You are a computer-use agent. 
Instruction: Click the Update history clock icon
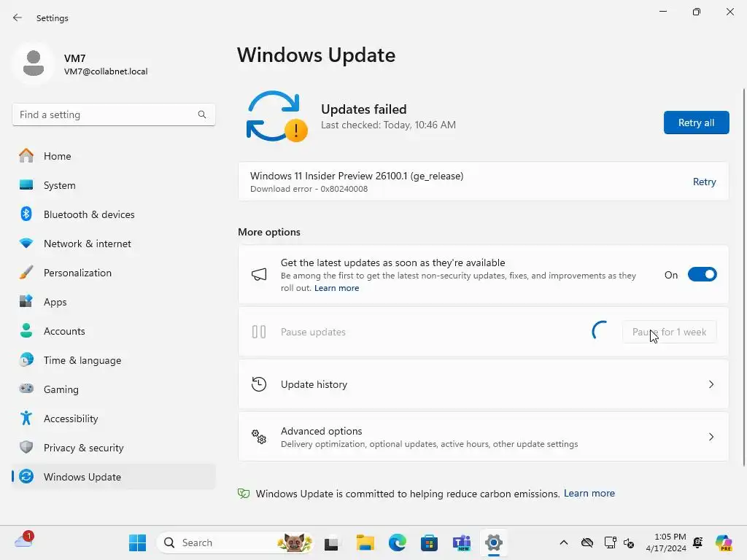click(259, 384)
